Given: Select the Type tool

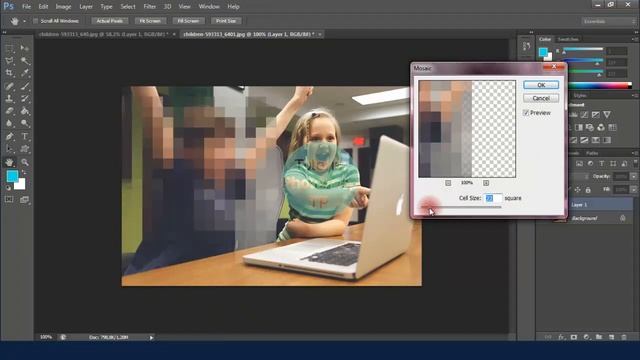Looking at the screenshot, I should (24, 136).
